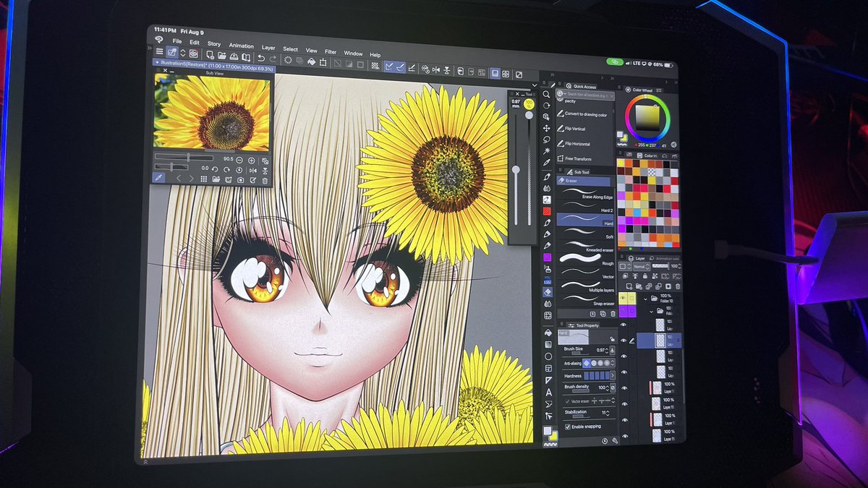Collapse the nested folder chevron below Folder 10
Viewport: 868px width, 488px height.
click(651, 312)
